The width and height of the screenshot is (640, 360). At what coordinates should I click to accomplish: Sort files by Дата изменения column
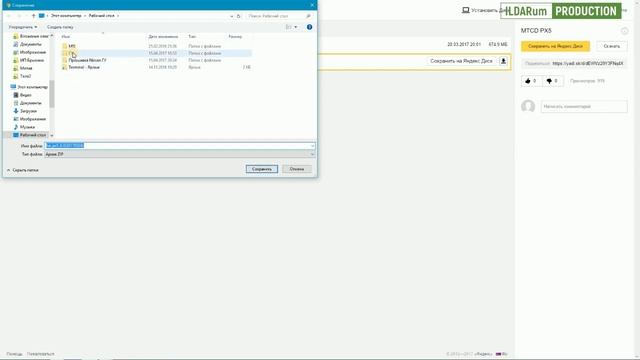163,37
